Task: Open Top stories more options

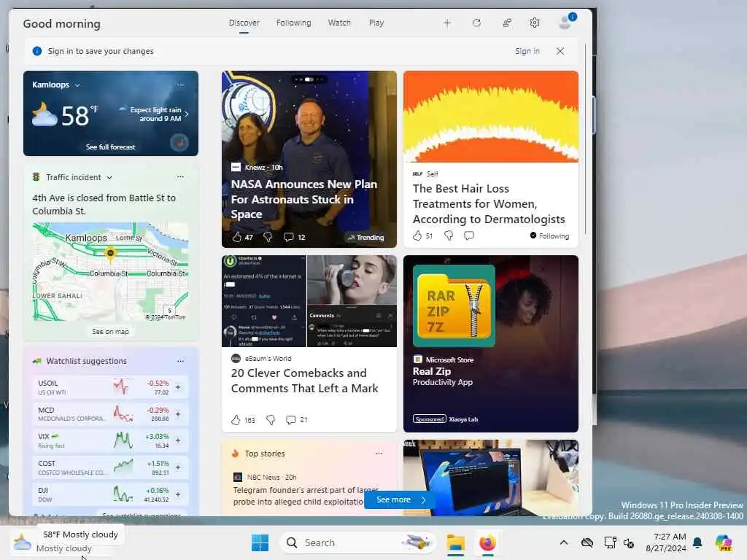Action: coord(379,454)
